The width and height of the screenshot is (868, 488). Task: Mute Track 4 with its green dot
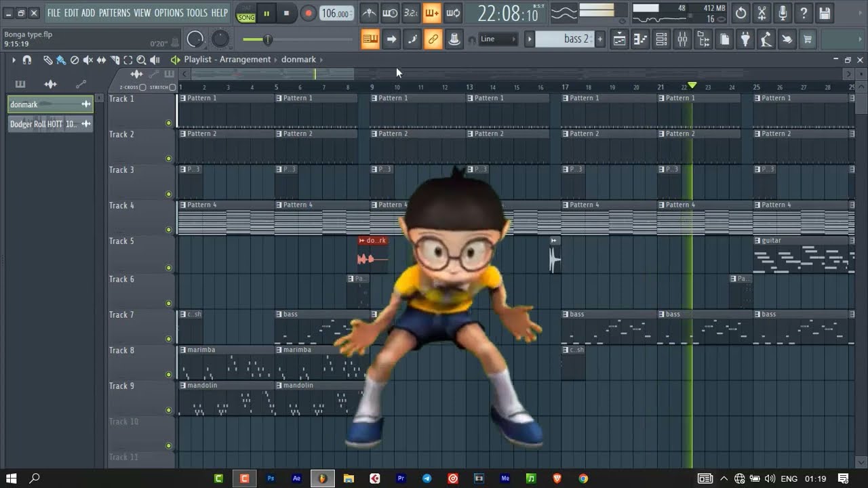click(168, 230)
